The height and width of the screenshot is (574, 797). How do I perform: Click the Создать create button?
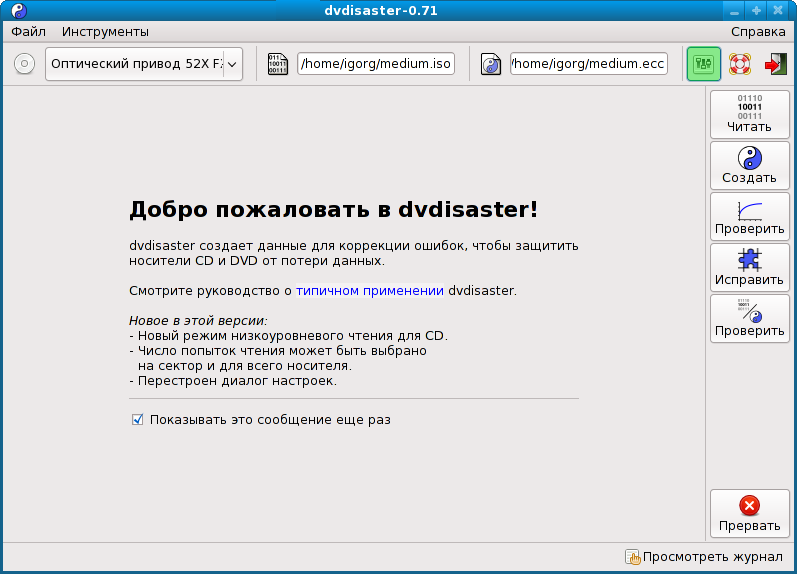click(749, 166)
